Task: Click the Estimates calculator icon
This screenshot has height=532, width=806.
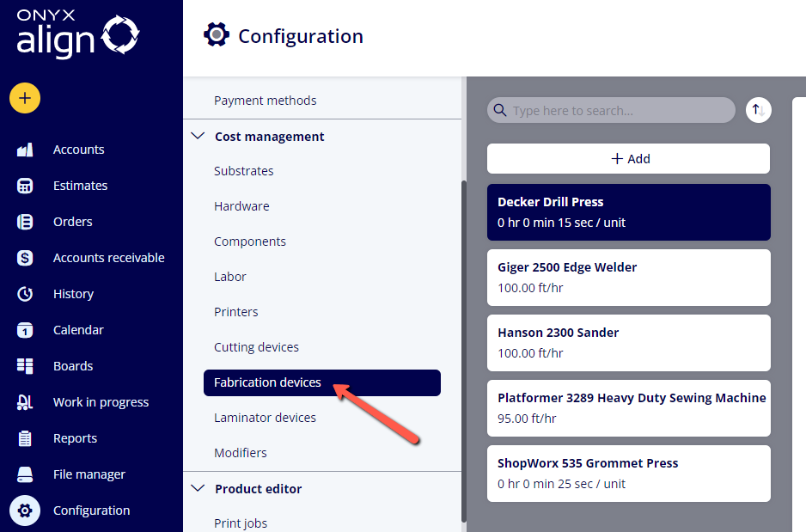Action: click(x=25, y=186)
